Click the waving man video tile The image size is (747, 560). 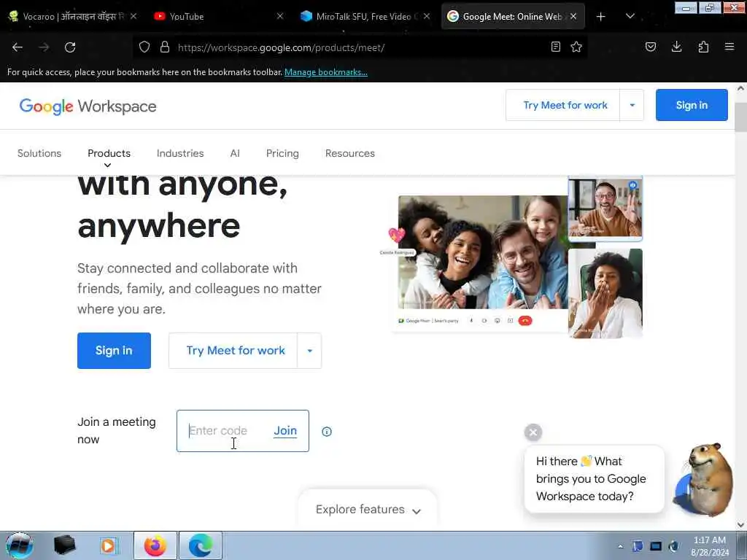pos(605,208)
